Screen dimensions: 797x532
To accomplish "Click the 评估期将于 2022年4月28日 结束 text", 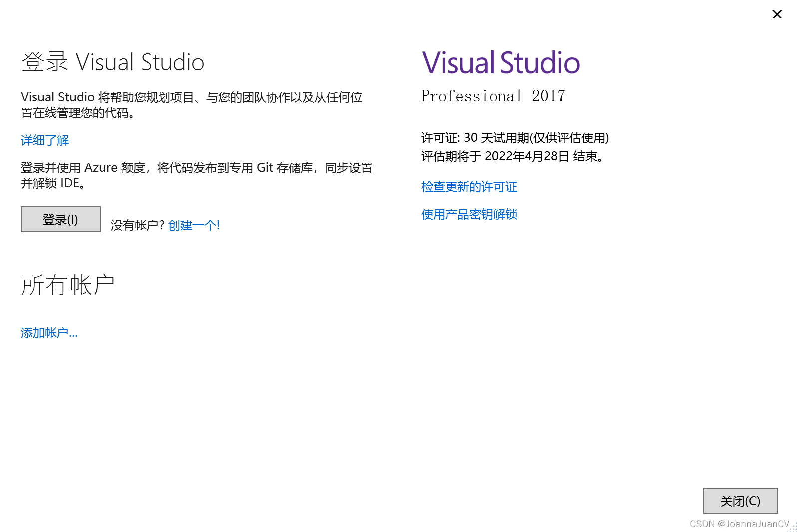I will pyautogui.click(x=514, y=156).
